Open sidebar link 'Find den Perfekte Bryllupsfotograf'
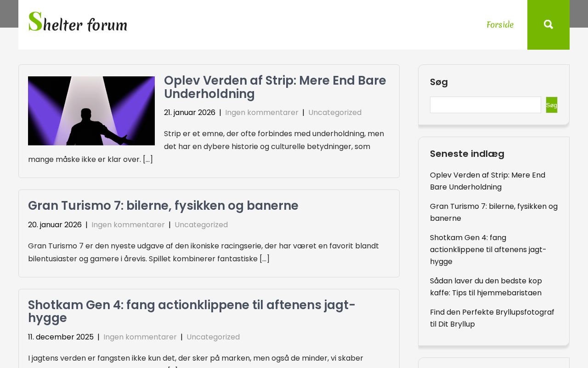588x368 pixels. tap(492, 318)
